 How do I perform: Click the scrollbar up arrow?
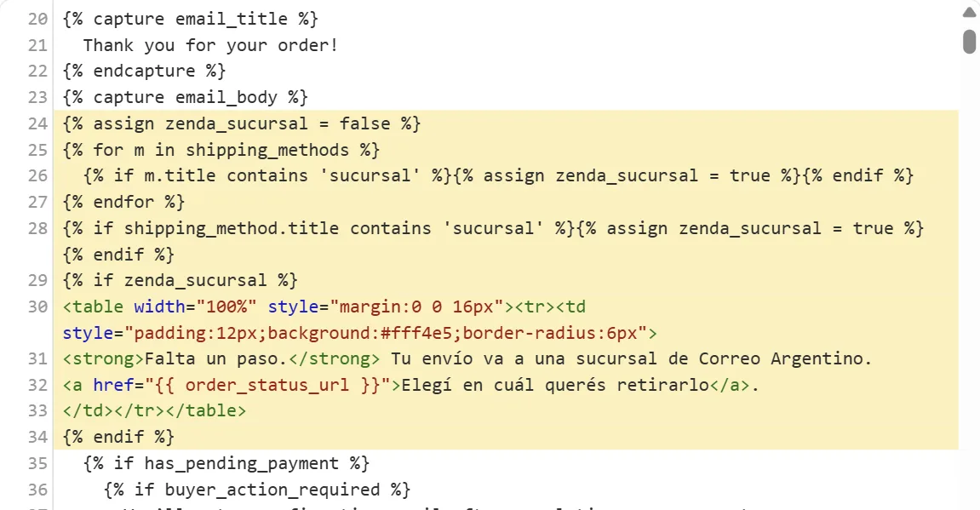pos(970,12)
